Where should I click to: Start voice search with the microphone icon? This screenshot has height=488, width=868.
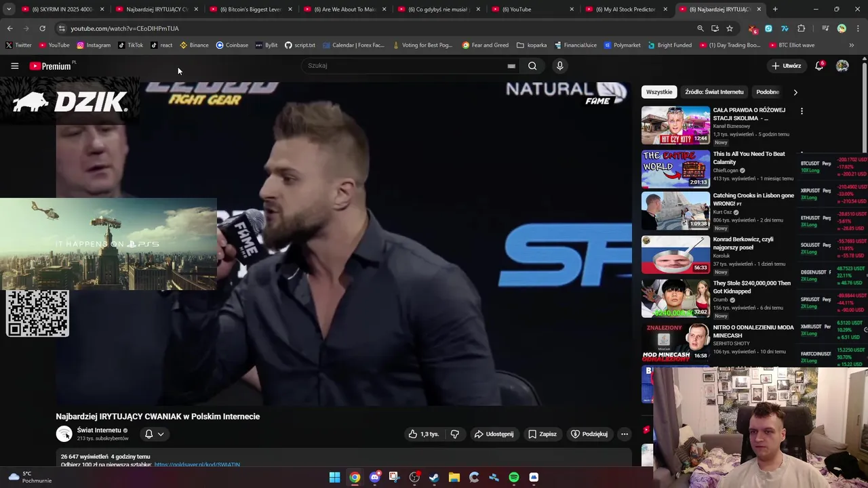(559, 66)
